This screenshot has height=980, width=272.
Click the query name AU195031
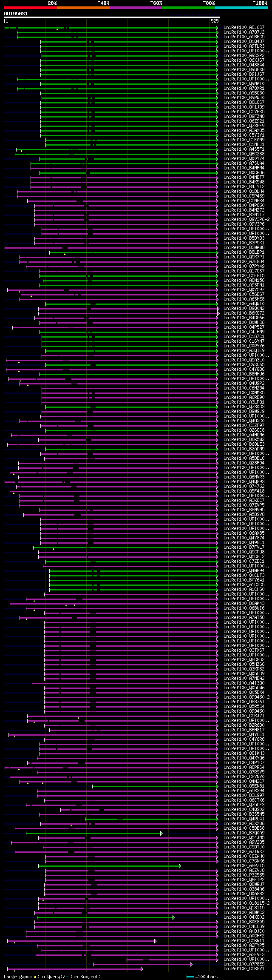[x=16, y=14]
